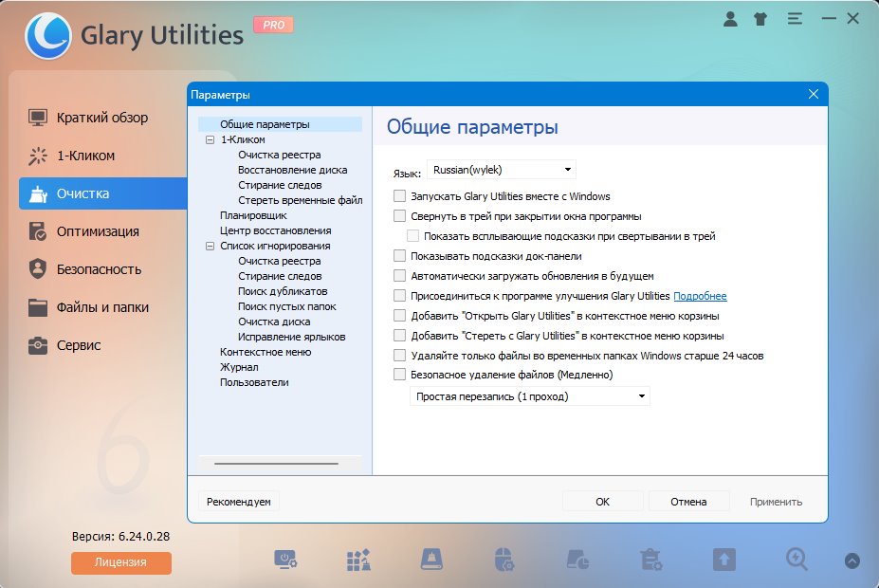Switch to the Безопасность tab
Image resolution: width=879 pixels, height=588 pixels.
tap(102, 269)
